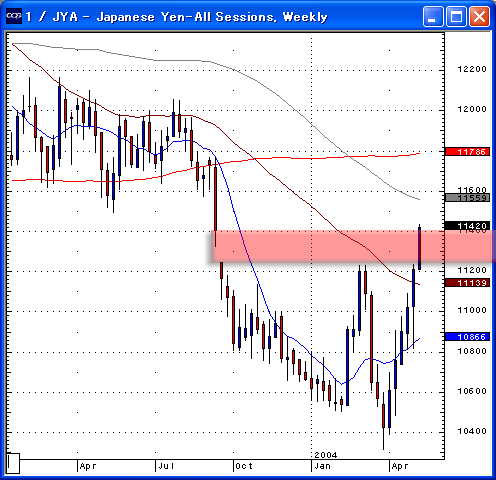Click the 12200 price scale value
This screenshot has height=480, width=496.
(x=472, y=69)
